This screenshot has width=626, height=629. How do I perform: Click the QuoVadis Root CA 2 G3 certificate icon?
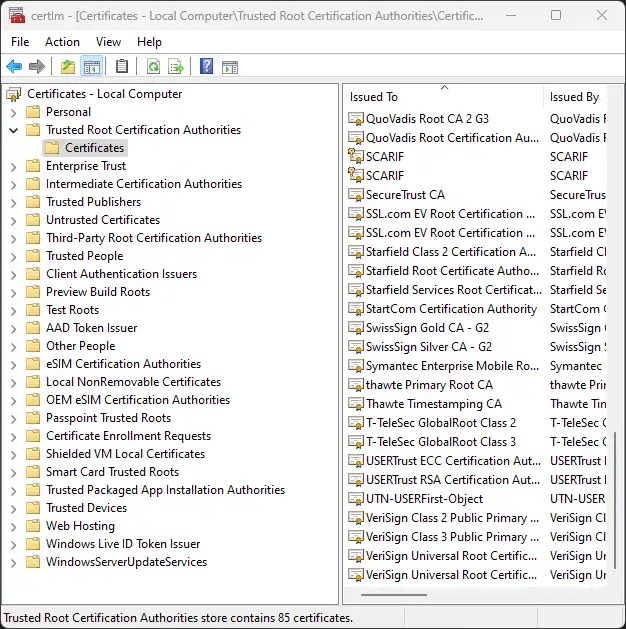(356, 119)
